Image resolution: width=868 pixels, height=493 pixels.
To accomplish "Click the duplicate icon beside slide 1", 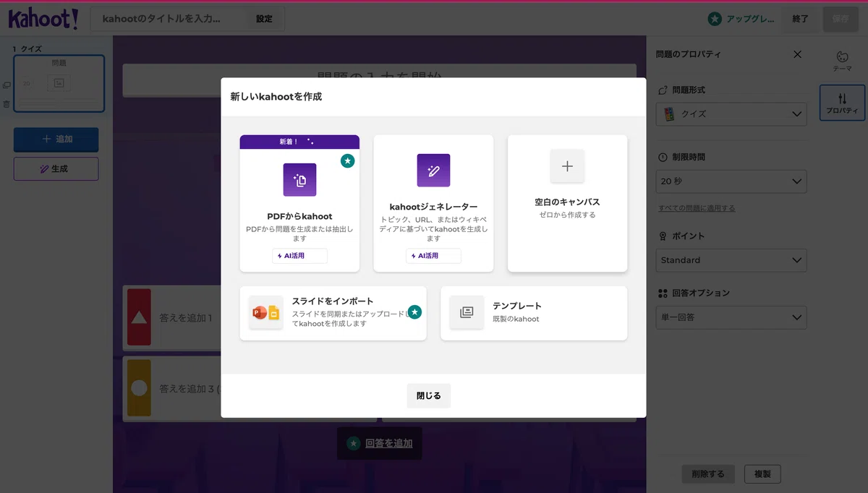I will (x=7, y=85).
